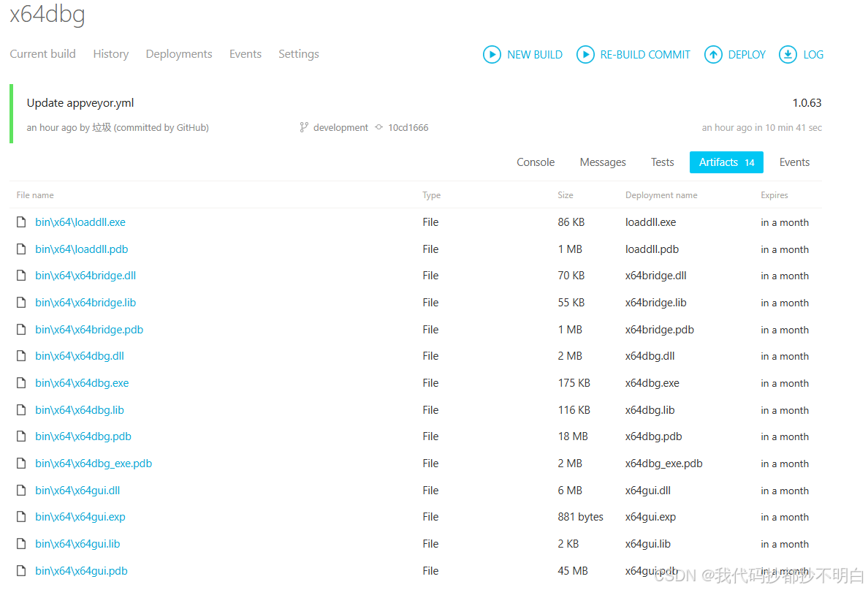Click file icon for loaddll.pdb row
Image resolution: width=868 pixels, height=590 pixels.
pyautogui.click(x=21, y=249)
